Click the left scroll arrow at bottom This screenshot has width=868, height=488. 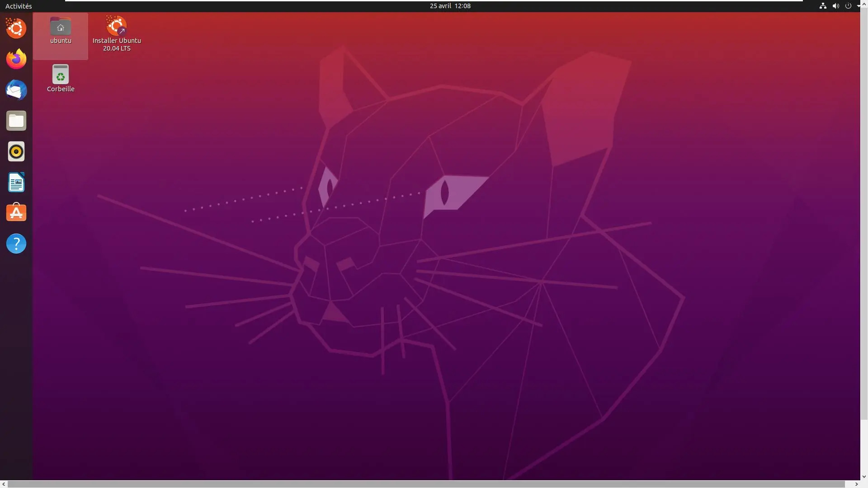pyautogui.click(x=4, y=484)
